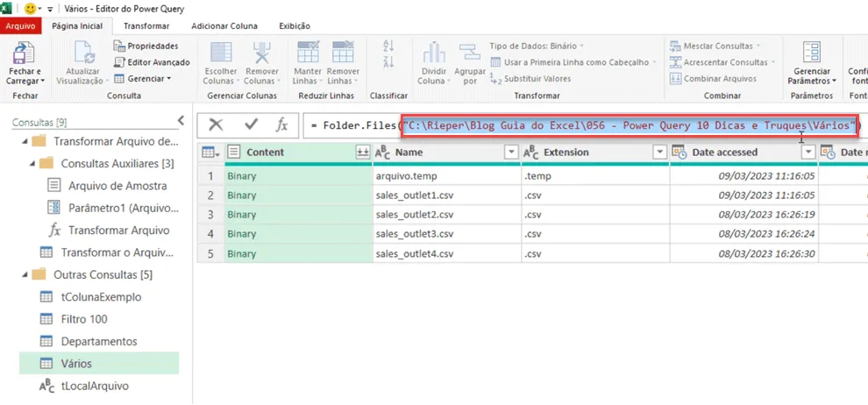Viewport: 868px width, 405px height.
Task: Open Name column filter dropdown
Action: pos(511,153)
